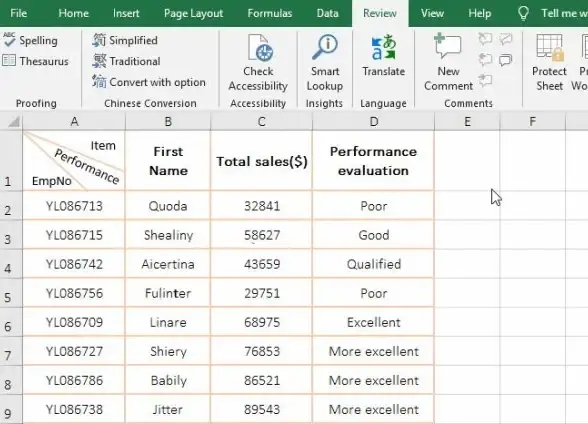Convert text to Simplified Chinese
Viewport: 588px width, 424px height.
tap(125, 40)
